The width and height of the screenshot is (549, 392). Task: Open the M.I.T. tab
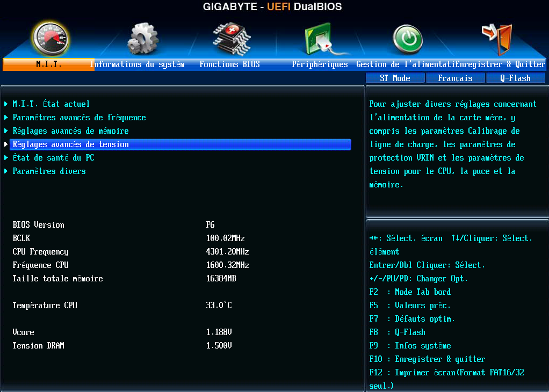49,64
